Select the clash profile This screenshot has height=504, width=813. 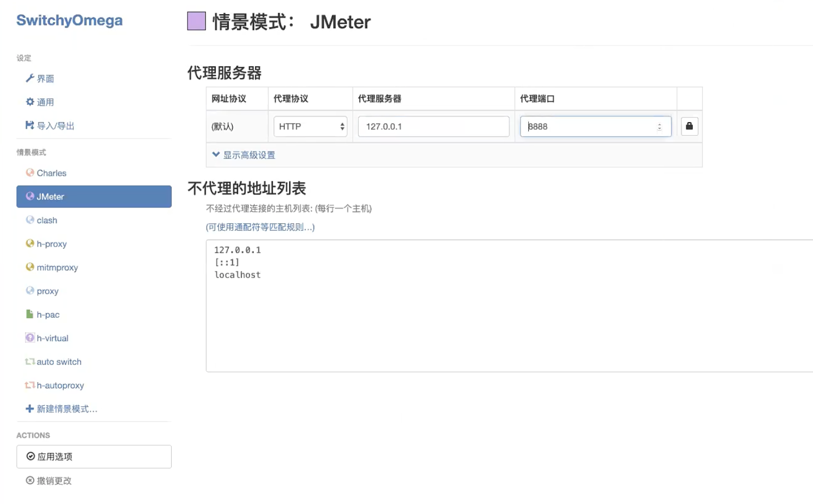[94, 220]
